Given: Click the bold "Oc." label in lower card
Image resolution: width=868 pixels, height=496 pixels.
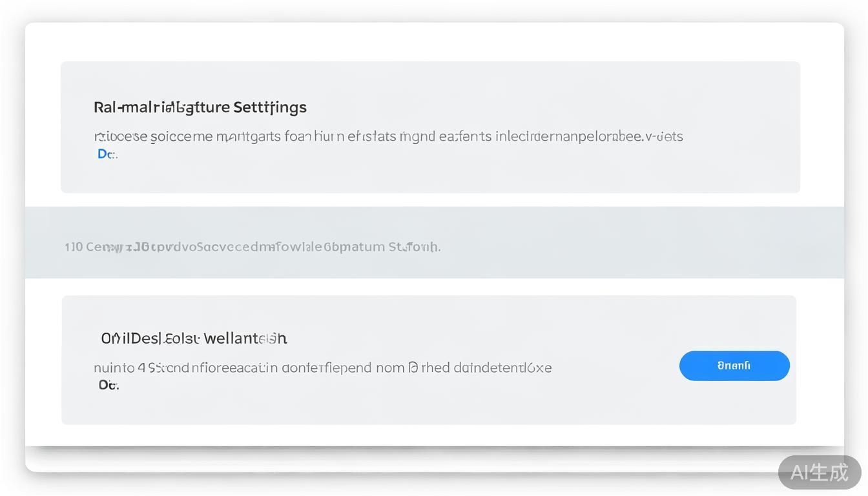Looking at the screenshot, I should click(108, 385).
